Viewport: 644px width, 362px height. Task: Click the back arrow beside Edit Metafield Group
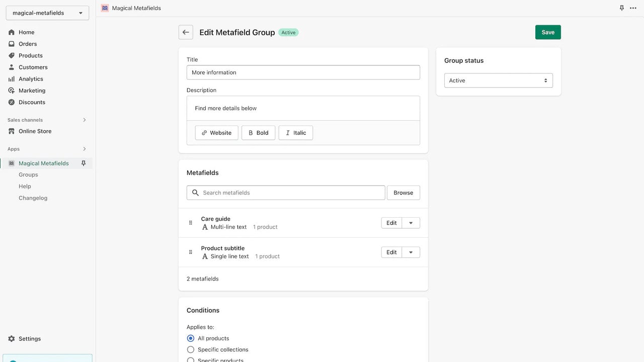186,32
